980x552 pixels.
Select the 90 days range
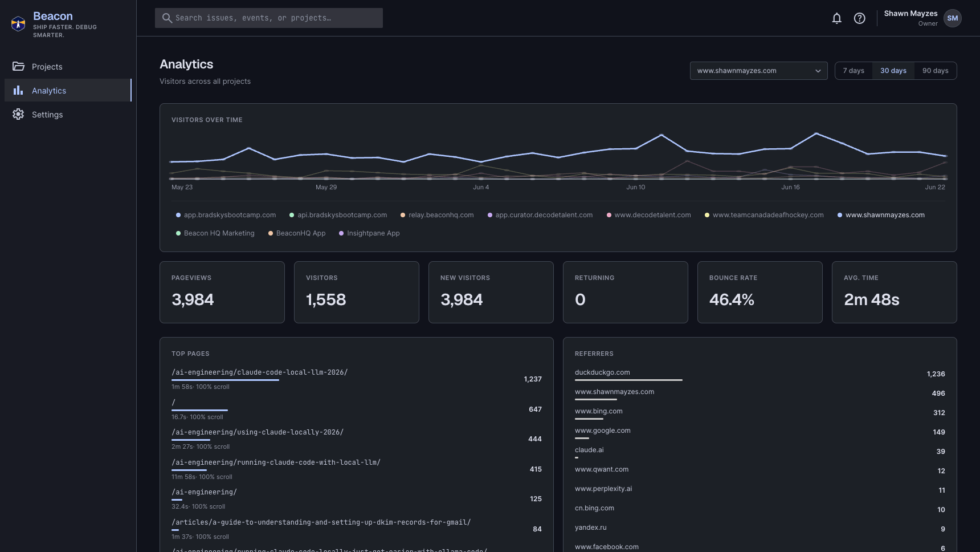pyautogui.click(x=935, y=71)
